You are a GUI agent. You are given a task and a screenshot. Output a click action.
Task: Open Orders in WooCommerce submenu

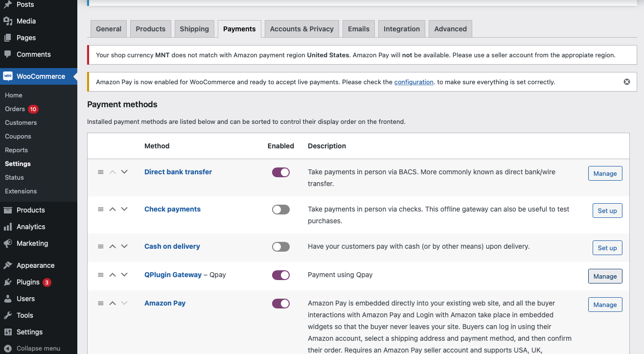15,109
